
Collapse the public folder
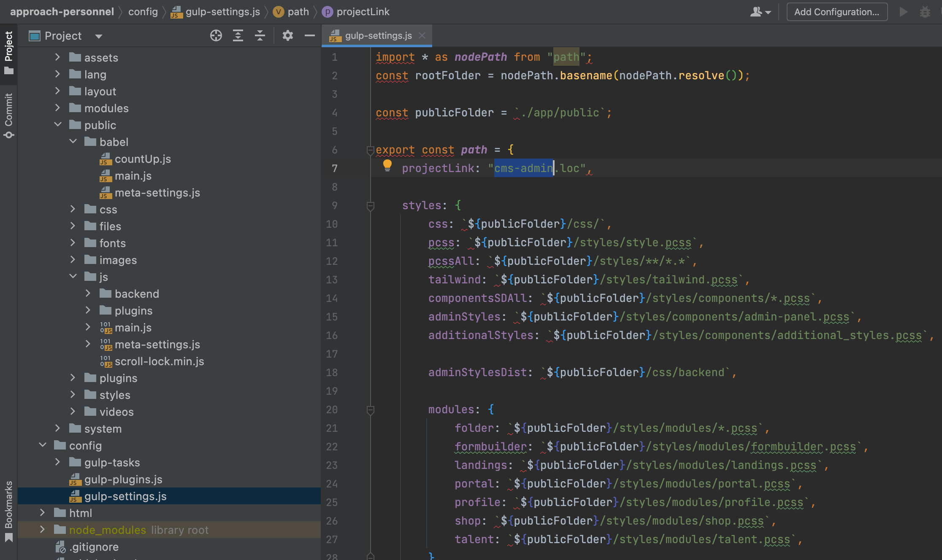click(x=58, y=125)
